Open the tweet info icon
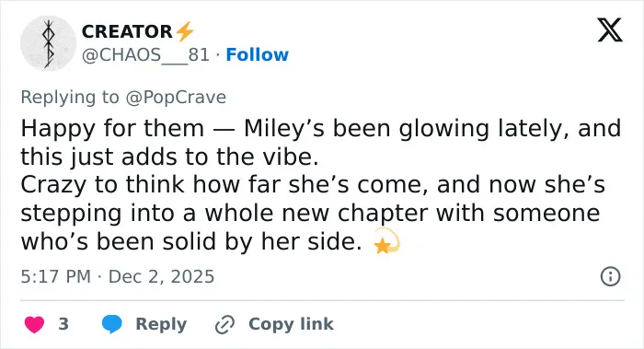The width and height of the screenshot is (644, 349). (x=611, y=276)
